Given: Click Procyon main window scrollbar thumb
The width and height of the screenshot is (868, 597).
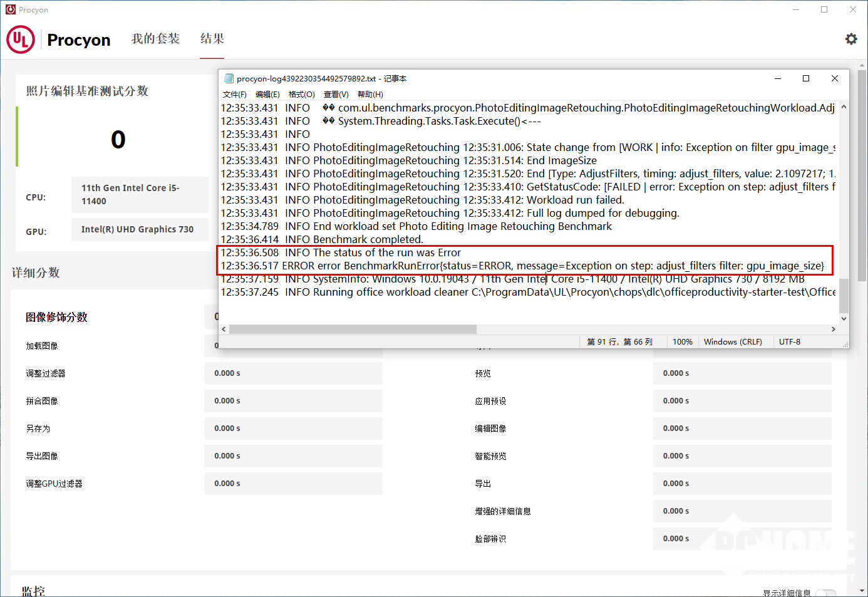Looking at the screenshot, I should coord(862,175).
